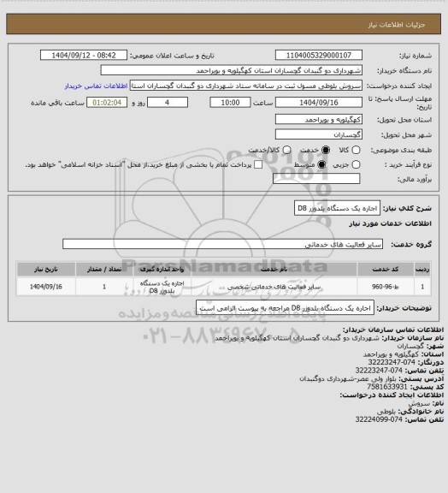Screen dimensions: 448x493
Task: Select the خدمت radio button
Action: tap(326, 150)
